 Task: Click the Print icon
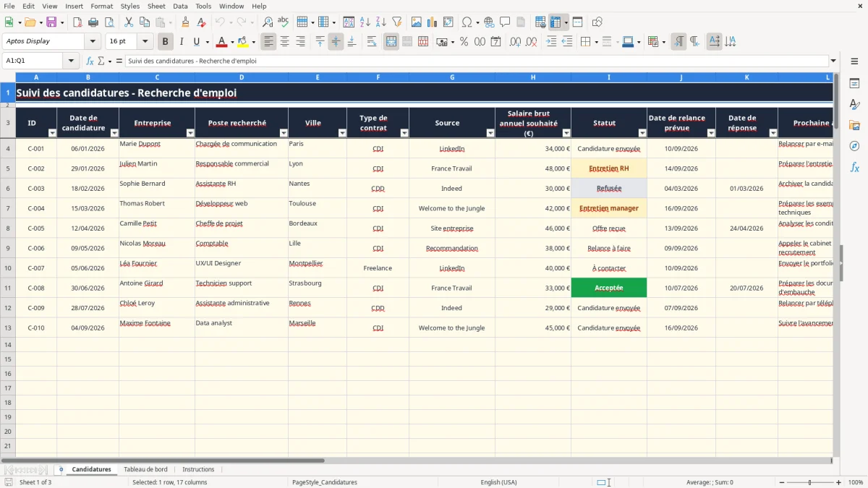[93, 22]
